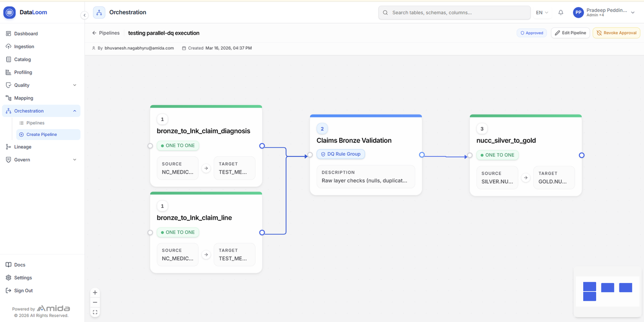644x322 pixels.
Task: Click the back arrow to Pipelines
Action: click(94, 33)
